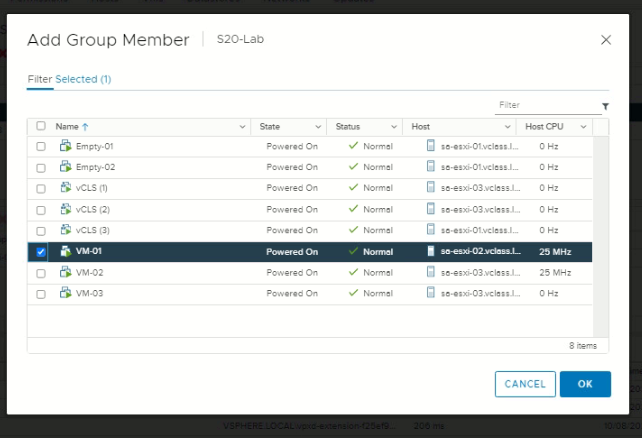Screen dimensions: 642x438
Task: Switch to the Selected (1) tab
Action: [x=83, y=79]
